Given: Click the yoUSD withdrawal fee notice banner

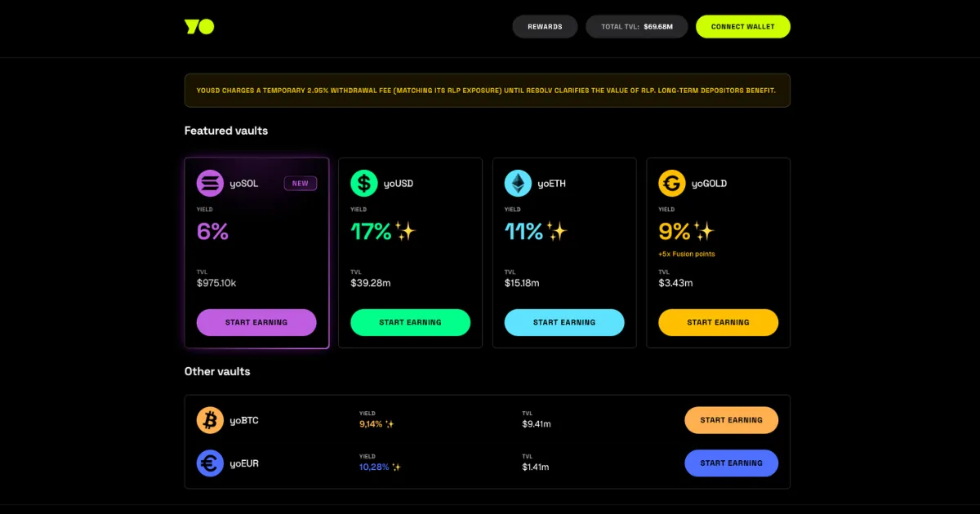Looking at the screenshot, I should (x=487, y=90).
